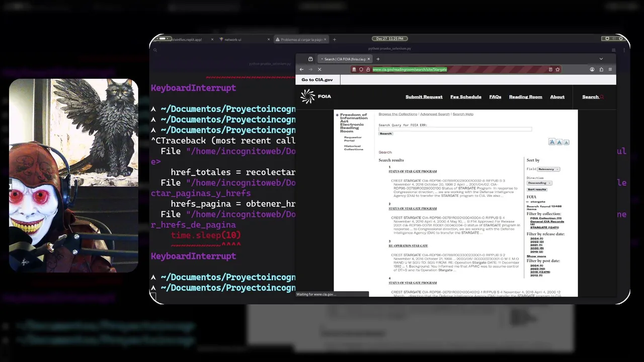Click the FOIA starburst logo

[307, 96]
